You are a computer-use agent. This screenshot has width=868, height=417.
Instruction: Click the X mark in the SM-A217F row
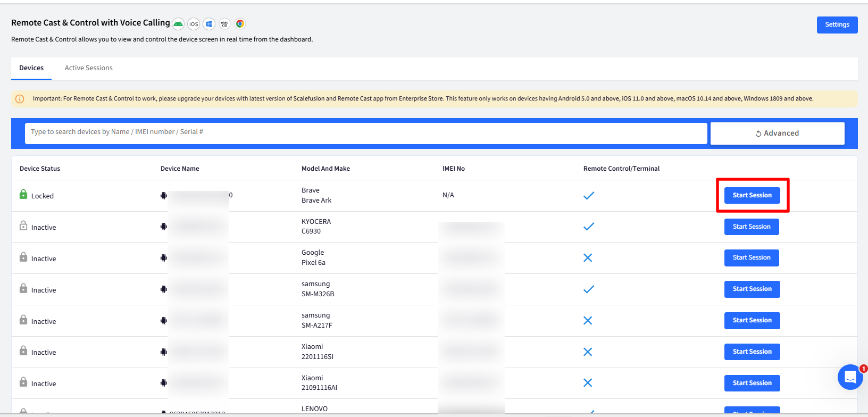(x=588, y=320)
